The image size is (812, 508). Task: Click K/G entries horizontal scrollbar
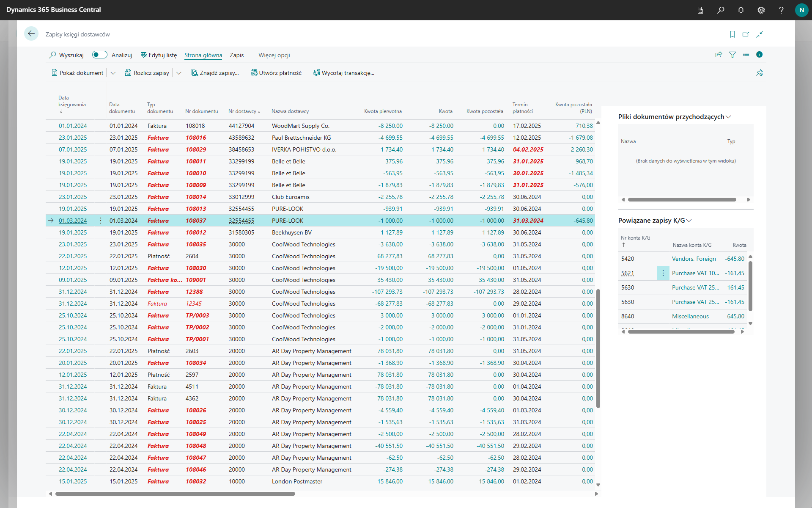coord(681,332)
